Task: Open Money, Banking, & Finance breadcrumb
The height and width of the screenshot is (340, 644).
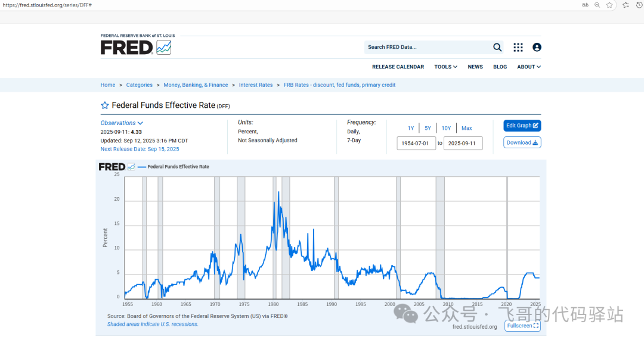Action: 196,85
